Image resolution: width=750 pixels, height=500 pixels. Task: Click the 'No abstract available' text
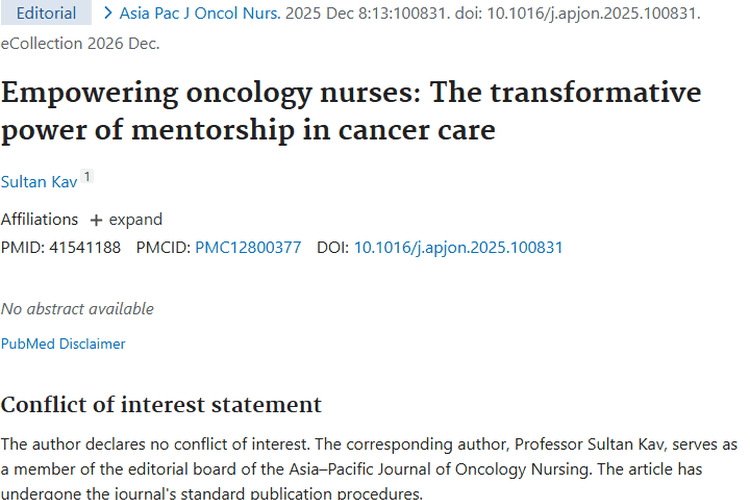(x=77, y=309)
